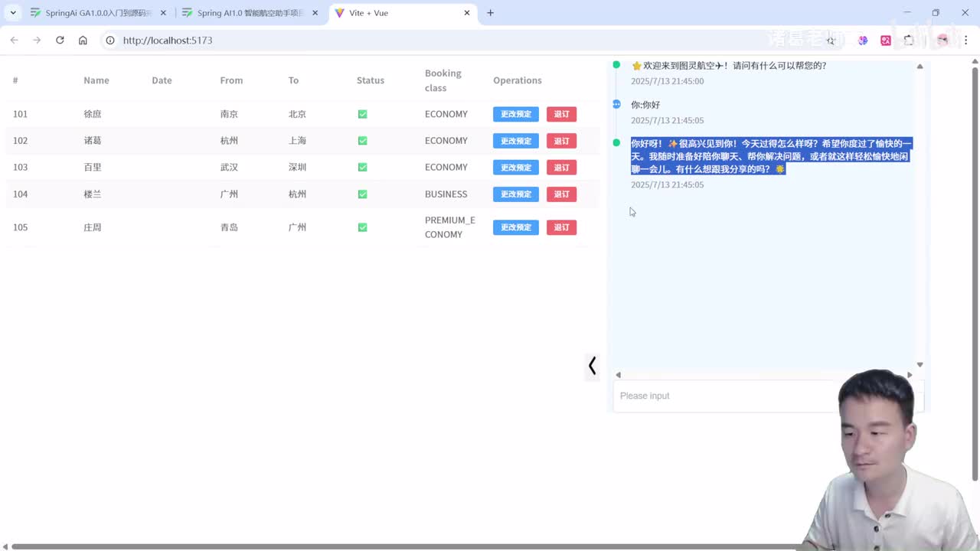Click 更改预定 for 百里's booking
Screen dimensions: 980x551
tap(516, 168)
